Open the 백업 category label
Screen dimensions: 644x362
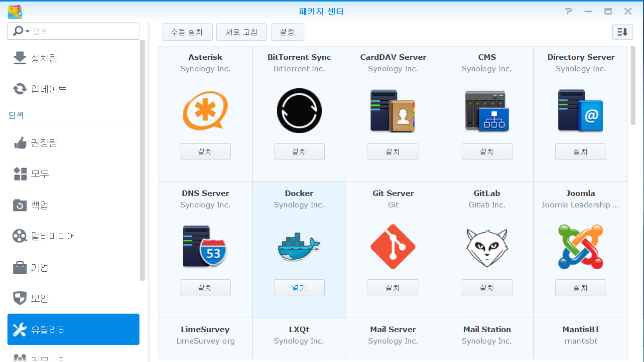pyautogui.click(x=40, y=205)
